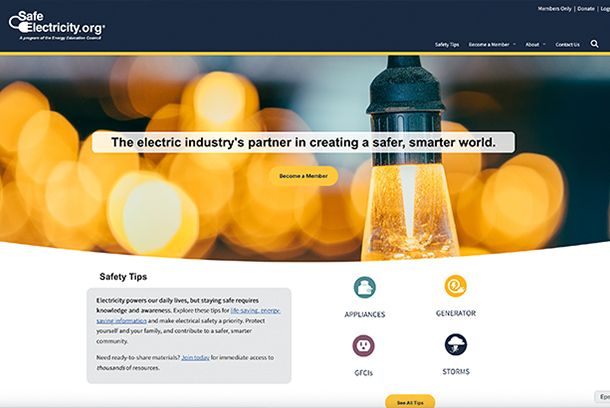Click the hero tagline about safer, smarter world
The width and height of the screenshot is (610, 408).
pyautogui.click(x=303, y=142)
